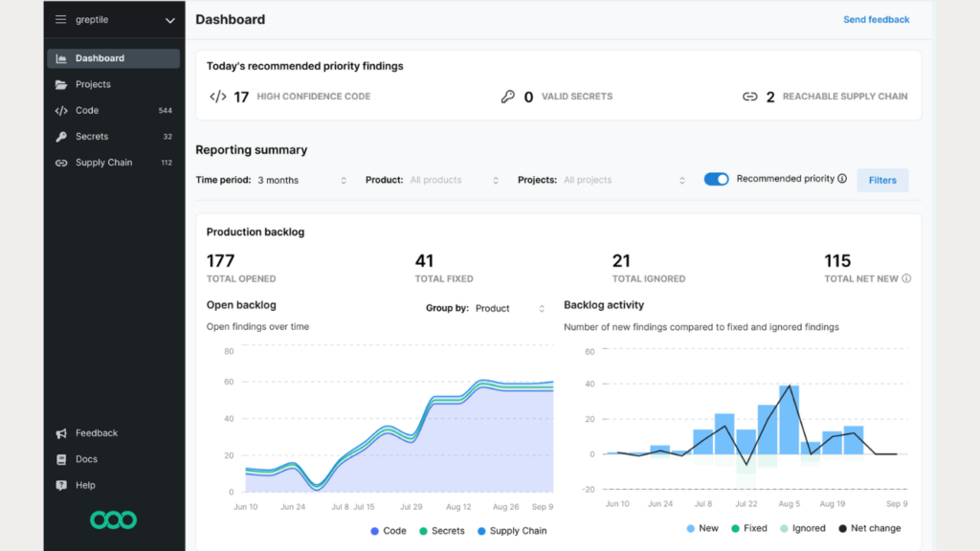The width and height of the screenshot is (980, 551).
Task: Open the Time period dropdown
Action: click(299, 180)
